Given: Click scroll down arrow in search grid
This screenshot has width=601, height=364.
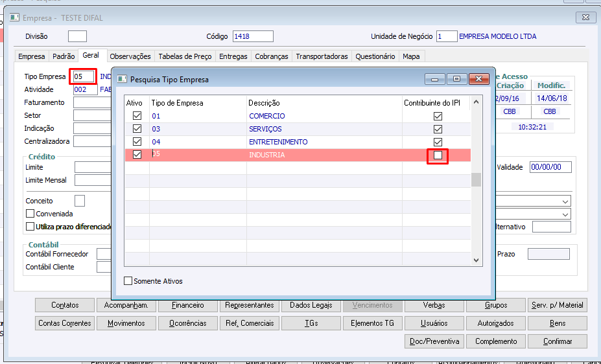Looking at the screenshot, I should pos(476,260).
